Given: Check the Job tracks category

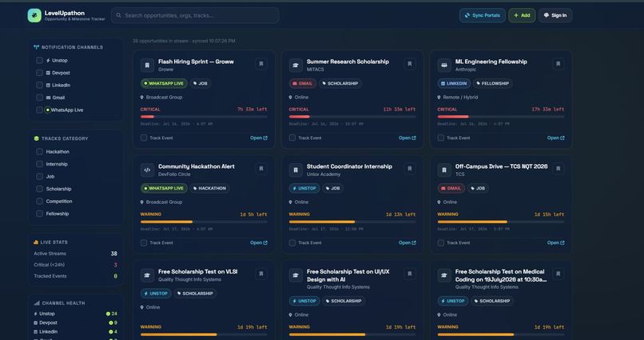Looking at the screenshot, I should 39,176.
